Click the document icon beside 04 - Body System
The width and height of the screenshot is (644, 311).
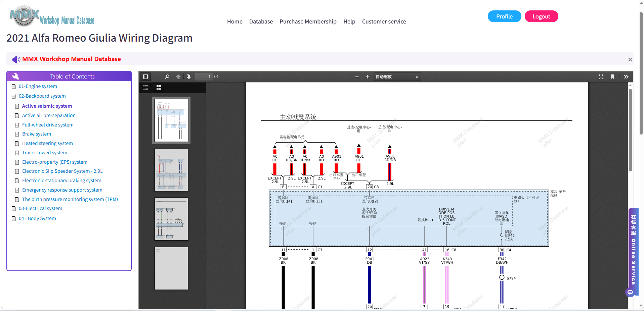point(14,219)
